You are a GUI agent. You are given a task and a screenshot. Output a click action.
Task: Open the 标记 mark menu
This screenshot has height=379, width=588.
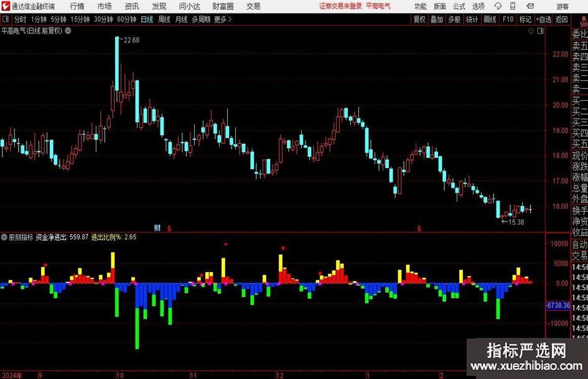pos(525,19)
